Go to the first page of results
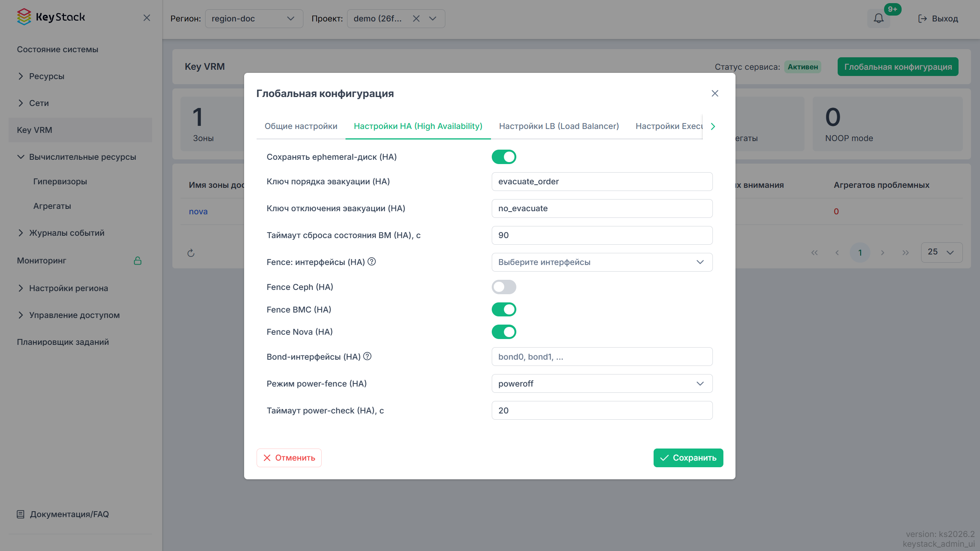Viewport: 980px width, 551px height. click(x=814, y=253)
